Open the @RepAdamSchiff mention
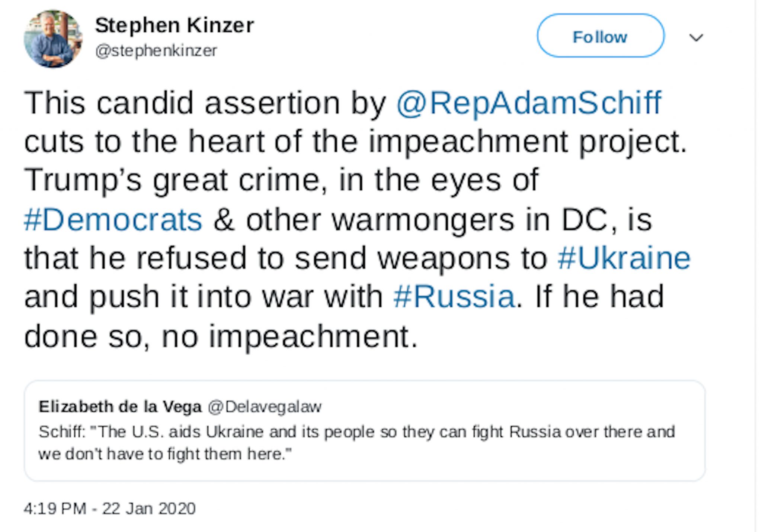Viewport: 762px width, 532px height. pyautogui.click(x=528, y=103)
